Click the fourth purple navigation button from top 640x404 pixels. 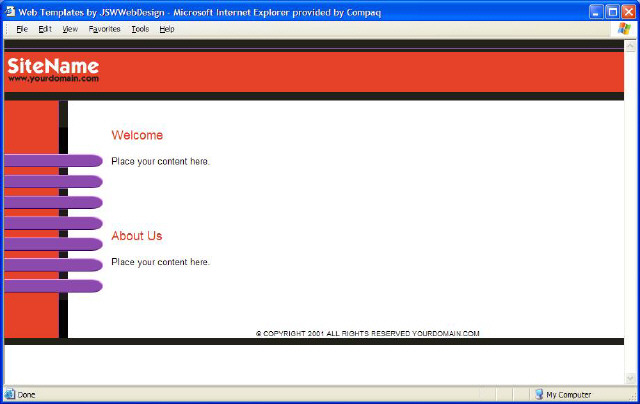pyautogui.click(x=52, y=224)
